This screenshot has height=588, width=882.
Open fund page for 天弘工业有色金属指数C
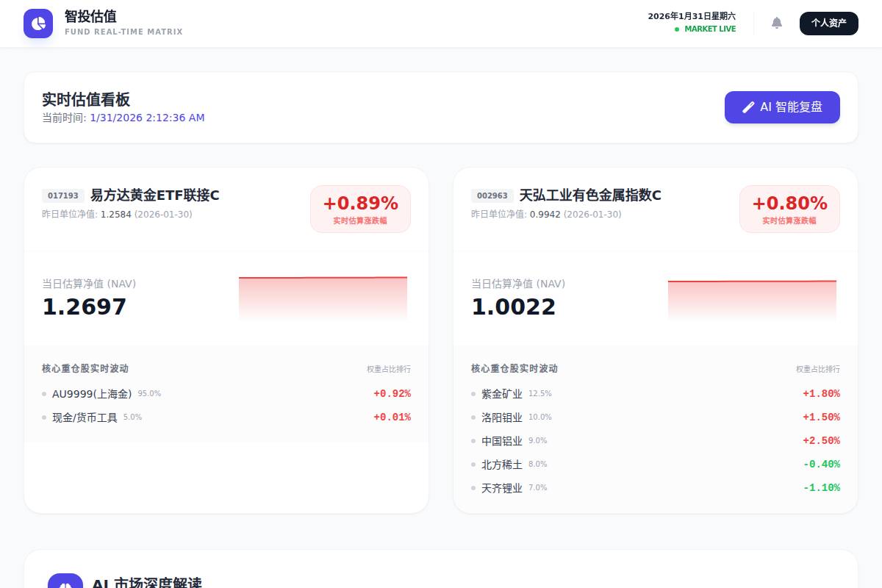point(589,196)
